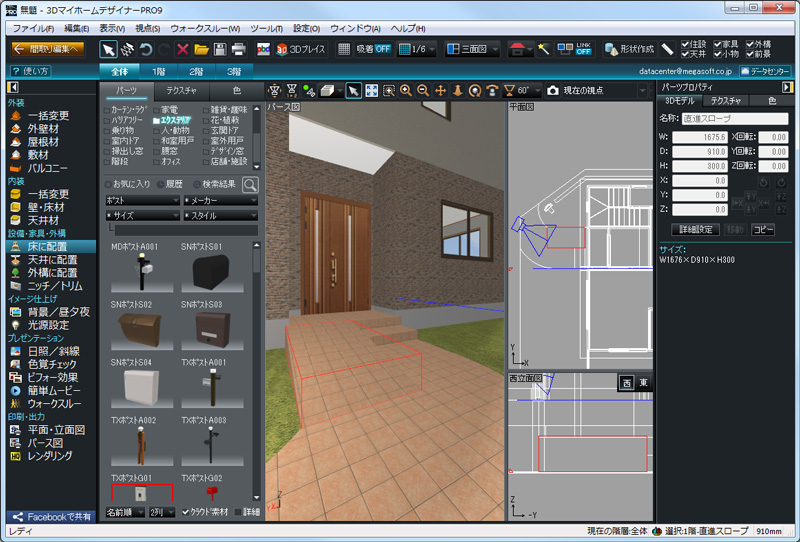
Task: Open the parts search magnifier button
Action: (x=249, y=184)
